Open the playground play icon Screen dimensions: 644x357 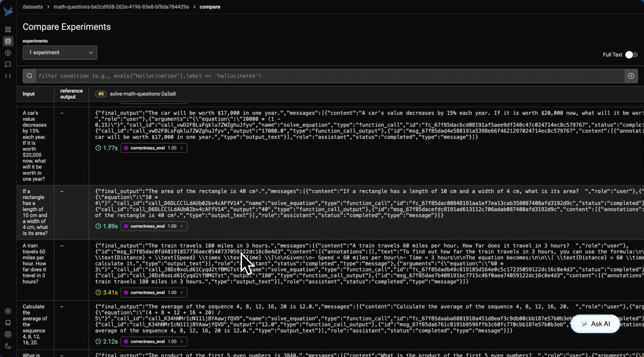tap(8, 53)
